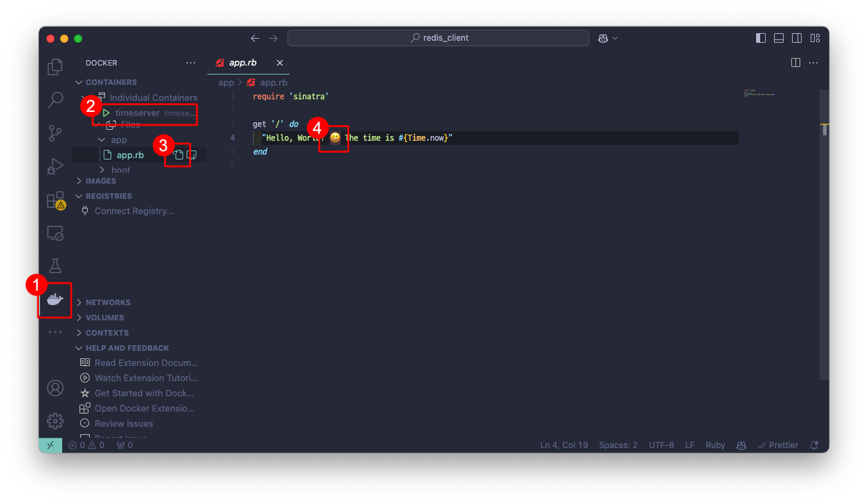This screenshot has height=504, width=868.
Task: Go forward using the navigation arrow
Action: pyautogui.click(x=273, y=38)
